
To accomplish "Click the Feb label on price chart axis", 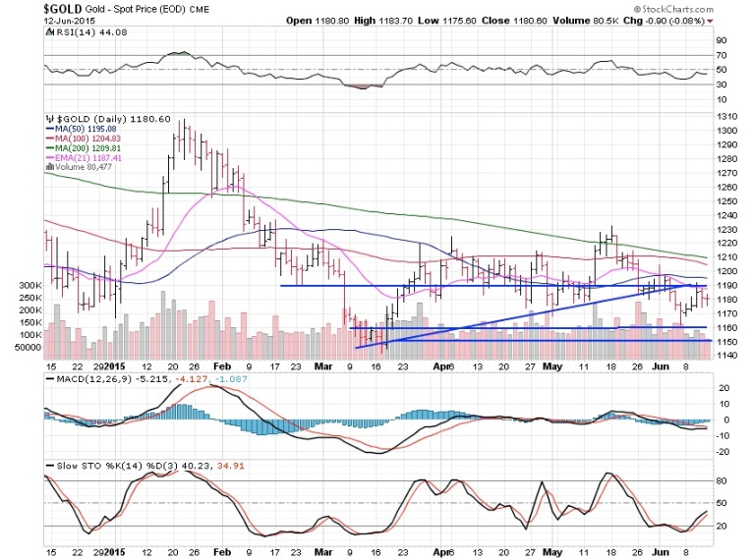I will click(x=222, y=366).
